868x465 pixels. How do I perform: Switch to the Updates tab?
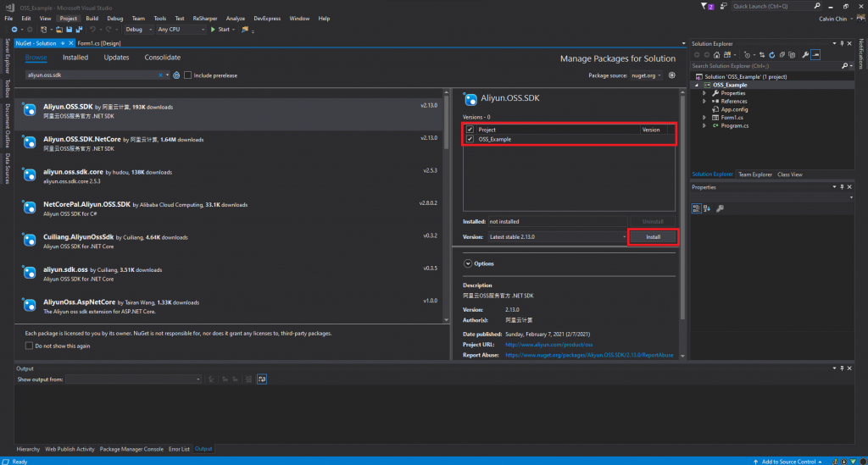(116, 58)
